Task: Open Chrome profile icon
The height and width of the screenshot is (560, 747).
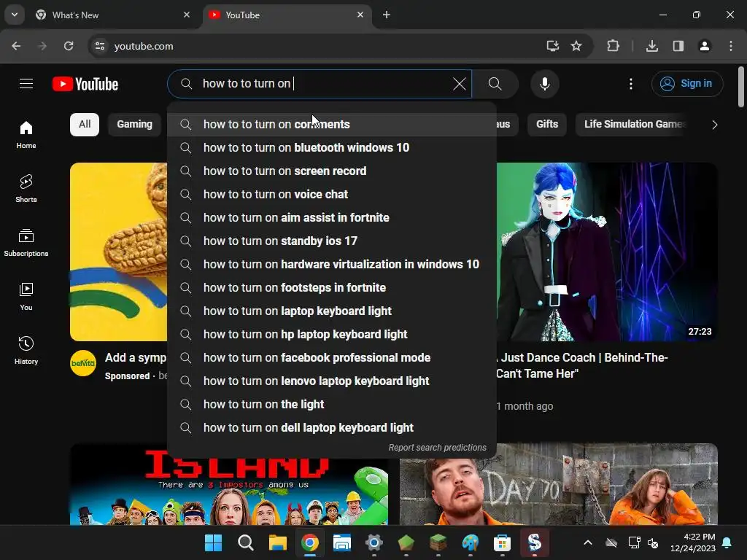Action: (705, 46)
